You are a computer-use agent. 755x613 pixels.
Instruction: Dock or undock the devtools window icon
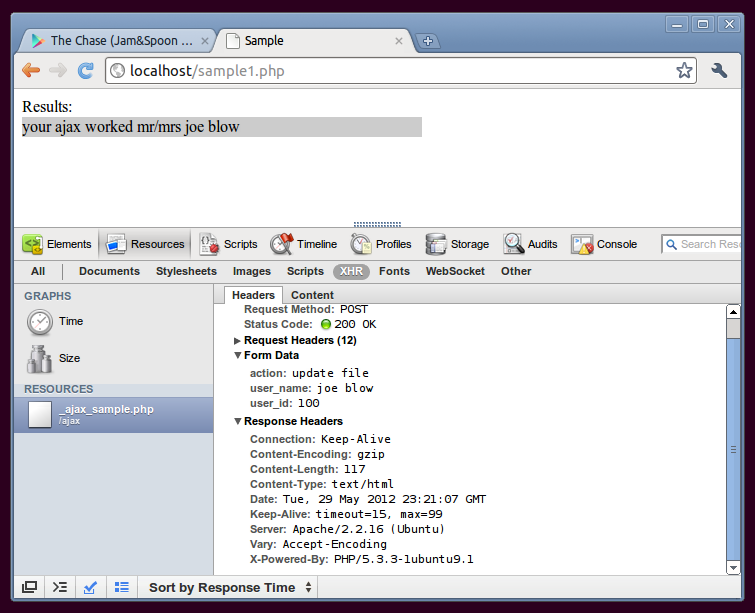click(x=29, y=587)
